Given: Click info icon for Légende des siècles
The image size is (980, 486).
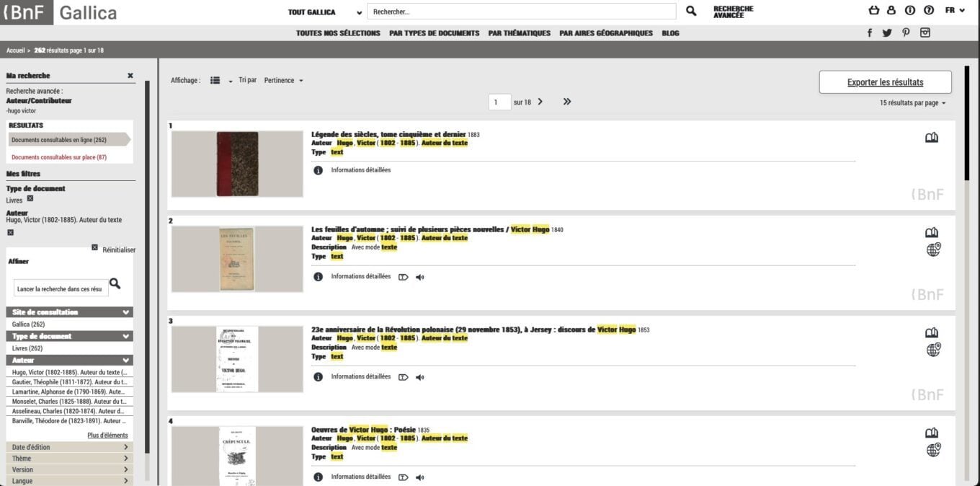Looking at the screenshot, I should click(x=318, y=170).
